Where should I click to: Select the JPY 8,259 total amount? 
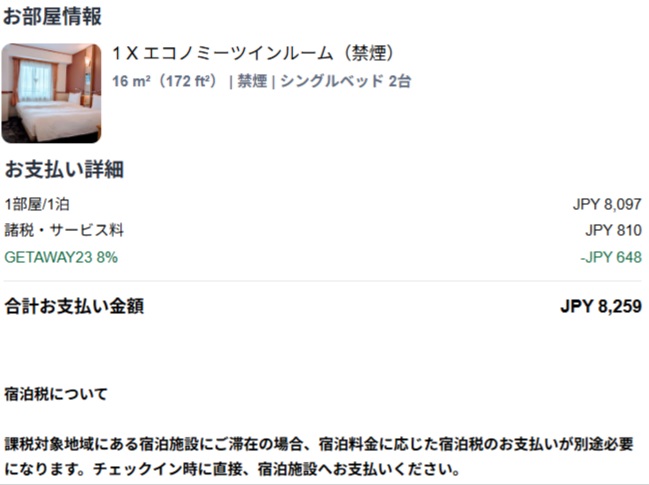coord(601,307)
